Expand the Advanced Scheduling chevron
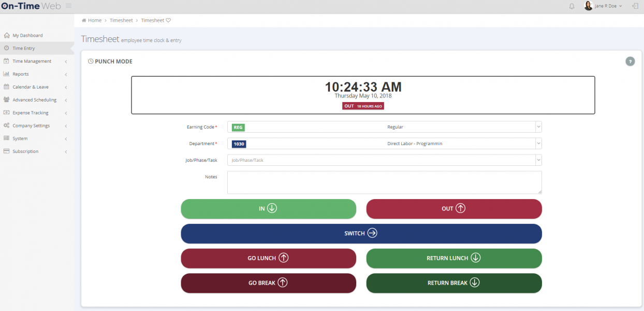This screenshot has width=644, height=311. (x=66, y=100)
